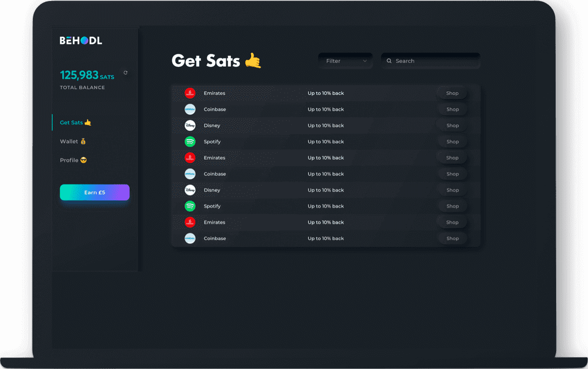This screenshot has width=588, height=369.
Task: Shop at the second Disney row
Action: (452, 190)
